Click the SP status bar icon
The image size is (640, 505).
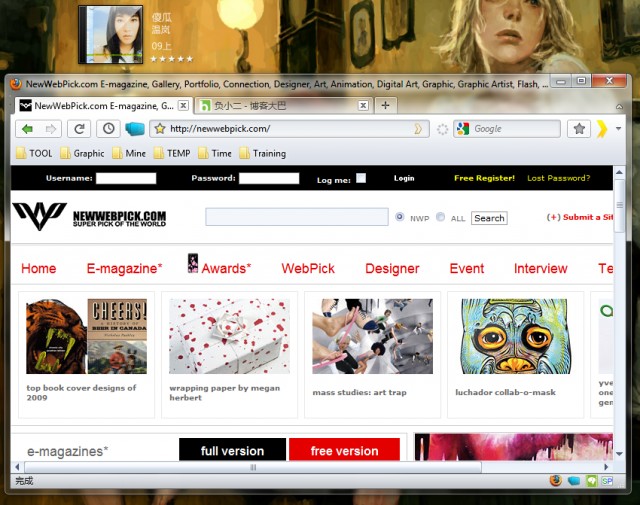pyautogui.click(x=607, y=481)
